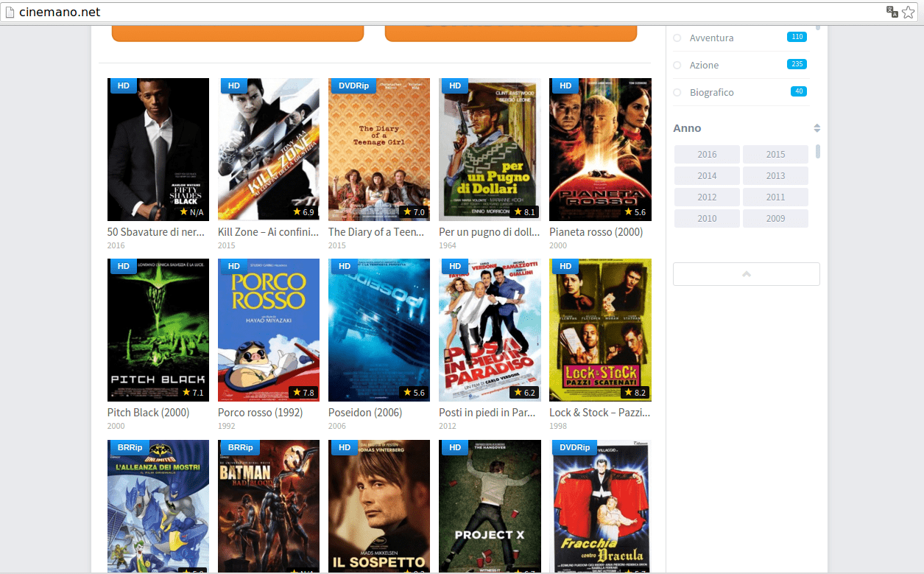
Task: Click the 7.8 star rating on Porco Rosso
Action: point(303,393)
